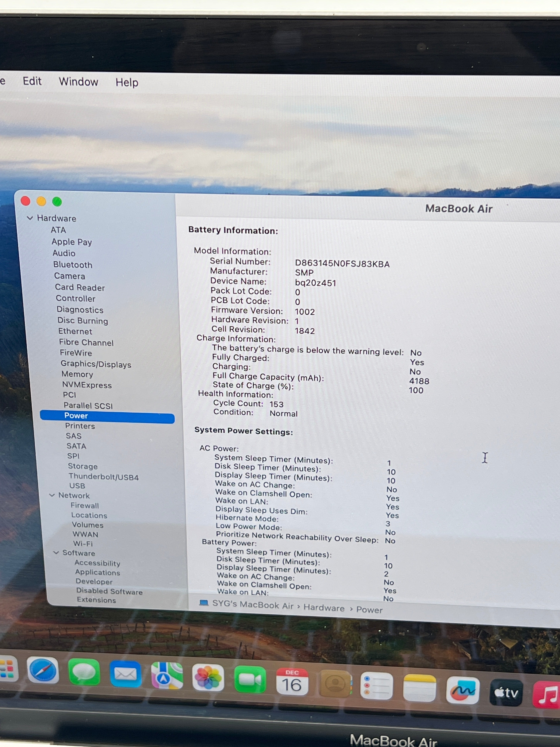Select Disabled Software in sidebar
This screenshot has width=560, height=747.
click(x=109, y=591)
